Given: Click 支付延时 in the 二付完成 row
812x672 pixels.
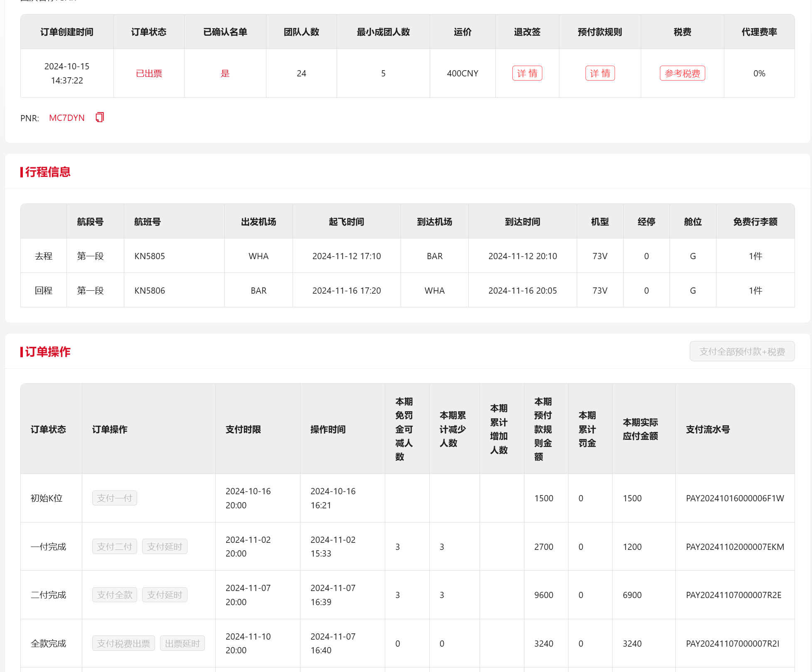Looking at the screenshot, I should coord(165,595).
